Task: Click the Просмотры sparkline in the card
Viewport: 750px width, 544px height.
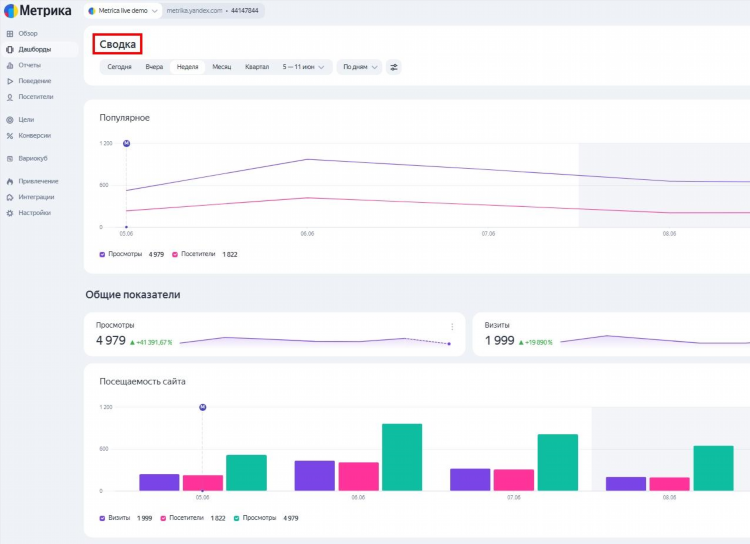Action: 315,340
